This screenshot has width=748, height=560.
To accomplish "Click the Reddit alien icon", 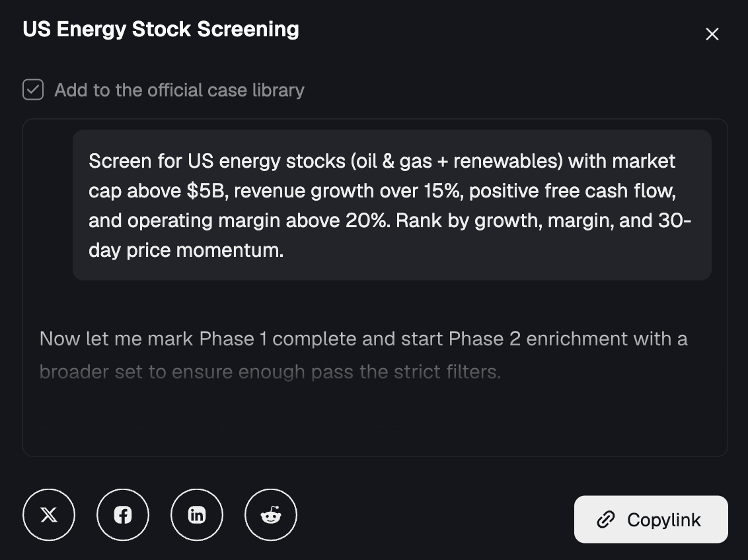I will [x=271, y=514].
